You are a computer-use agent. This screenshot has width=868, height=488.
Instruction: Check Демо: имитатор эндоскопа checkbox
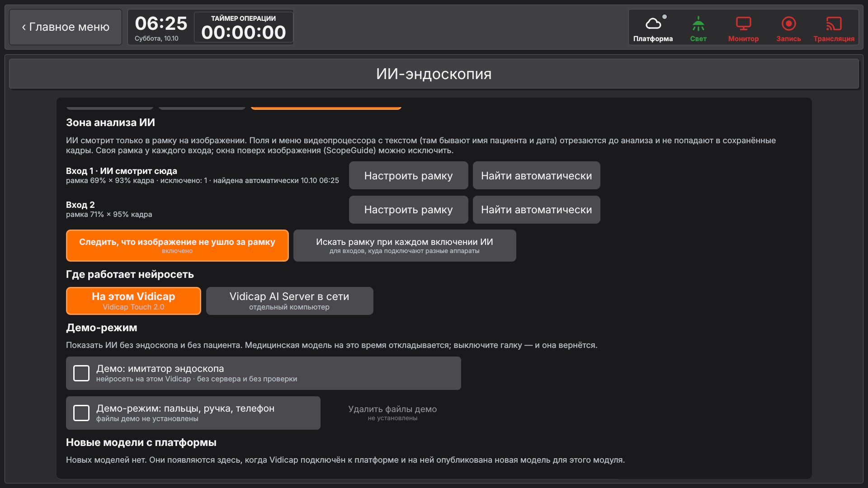click(x=81, y=373)
